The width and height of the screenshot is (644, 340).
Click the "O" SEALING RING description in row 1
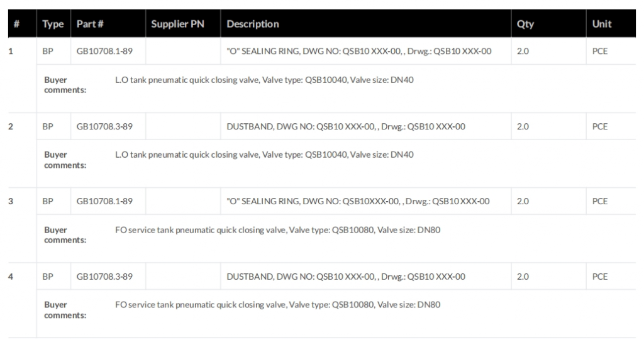(x=358, y=52)
